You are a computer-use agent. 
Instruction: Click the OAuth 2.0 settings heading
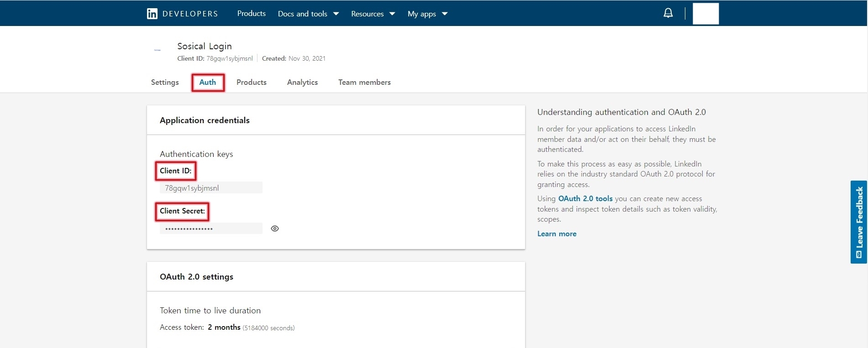[x=196, y=277]
